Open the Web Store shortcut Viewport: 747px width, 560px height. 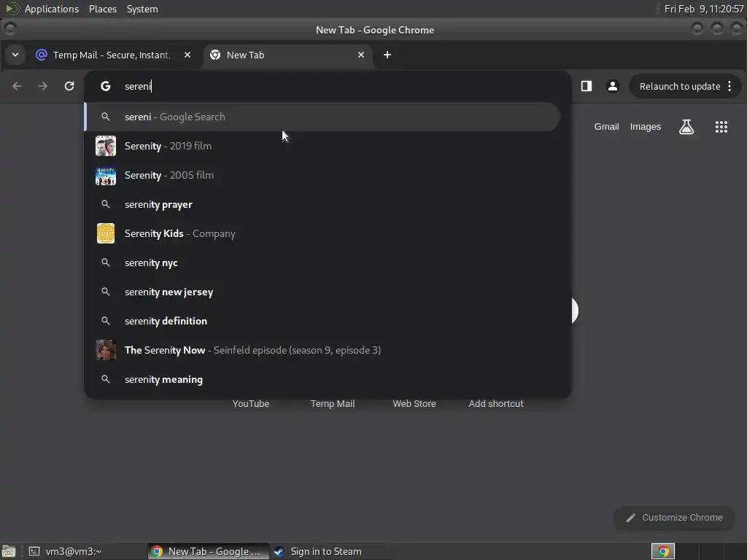pos(414,404)
